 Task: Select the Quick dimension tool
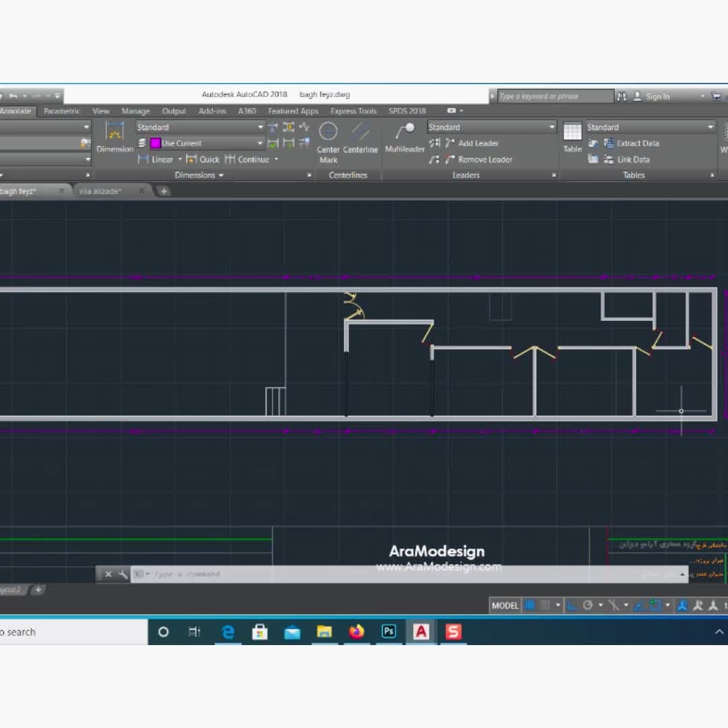pyautogui.click(x=203, y=160)
